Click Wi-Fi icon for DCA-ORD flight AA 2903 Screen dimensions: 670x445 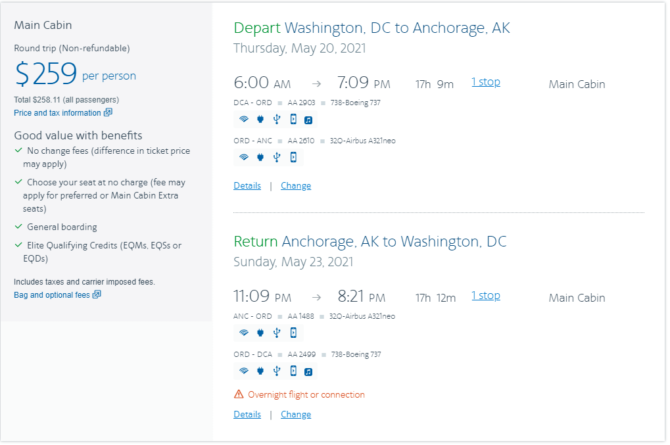pos(244,119)
